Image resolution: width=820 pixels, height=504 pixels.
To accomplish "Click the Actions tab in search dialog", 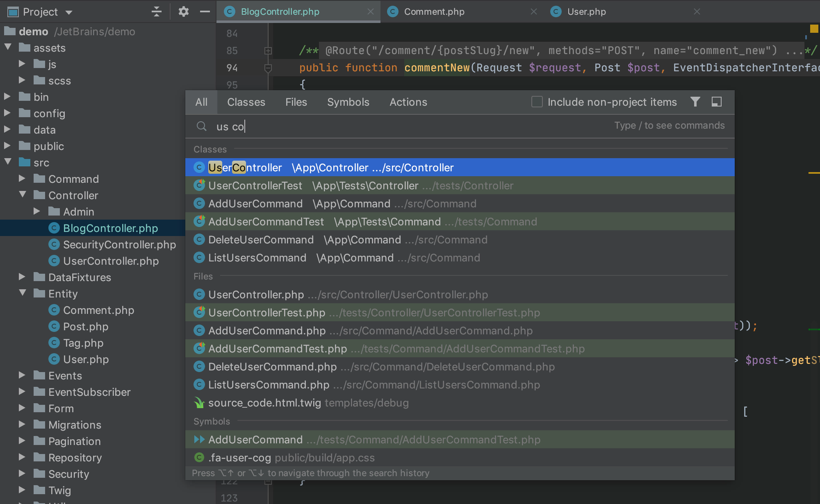I will [x=408, y=102].
